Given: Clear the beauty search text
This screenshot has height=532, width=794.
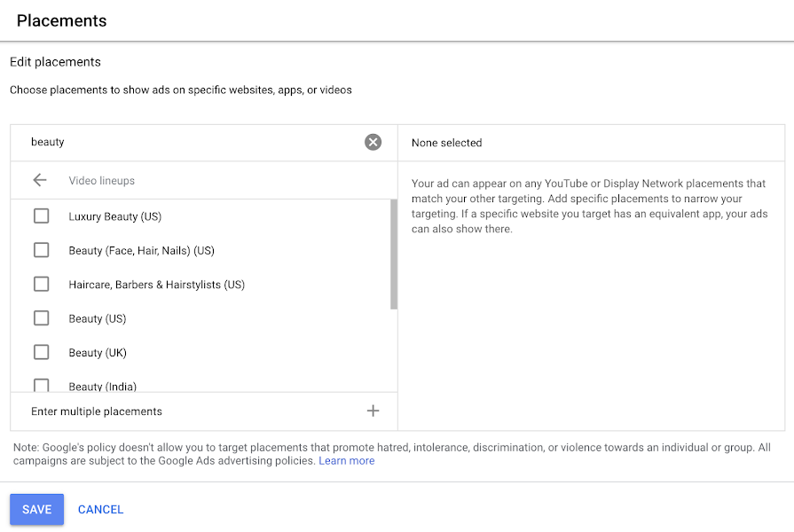Looking at the screenshot, I should point(373,142).
